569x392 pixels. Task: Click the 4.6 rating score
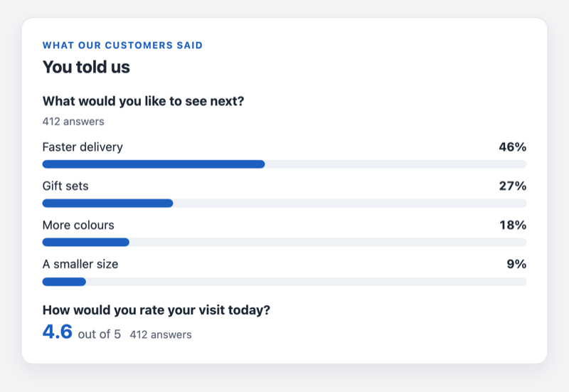click(x=58, y=332)
